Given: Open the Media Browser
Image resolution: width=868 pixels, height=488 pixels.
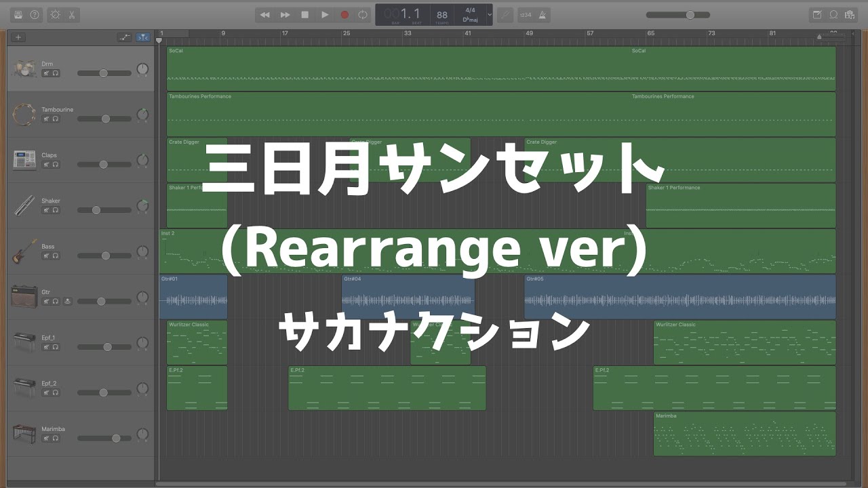Looking at the screenshot, I should click(x=850, y=14).
